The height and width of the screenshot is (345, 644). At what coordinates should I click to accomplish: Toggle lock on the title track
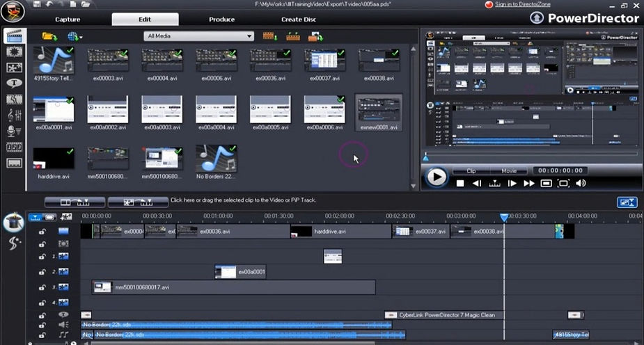coord(42,316)
